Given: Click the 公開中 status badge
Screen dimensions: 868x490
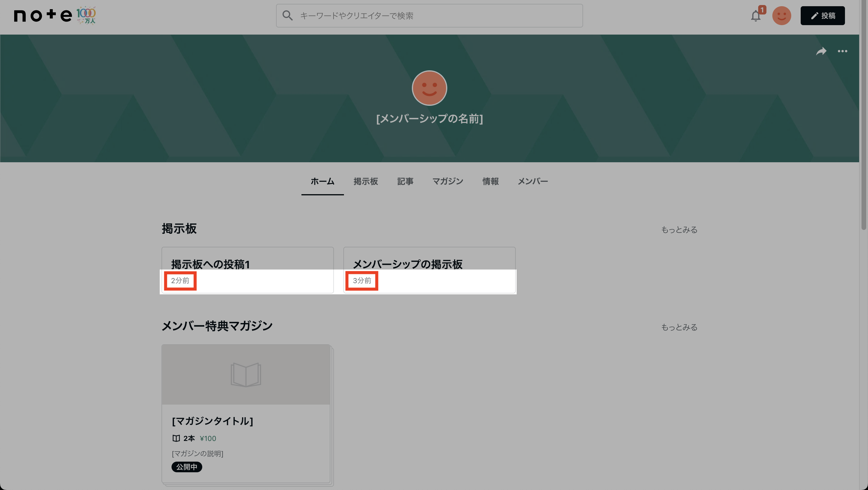Looking at the screenshot, I should (187, 467).
